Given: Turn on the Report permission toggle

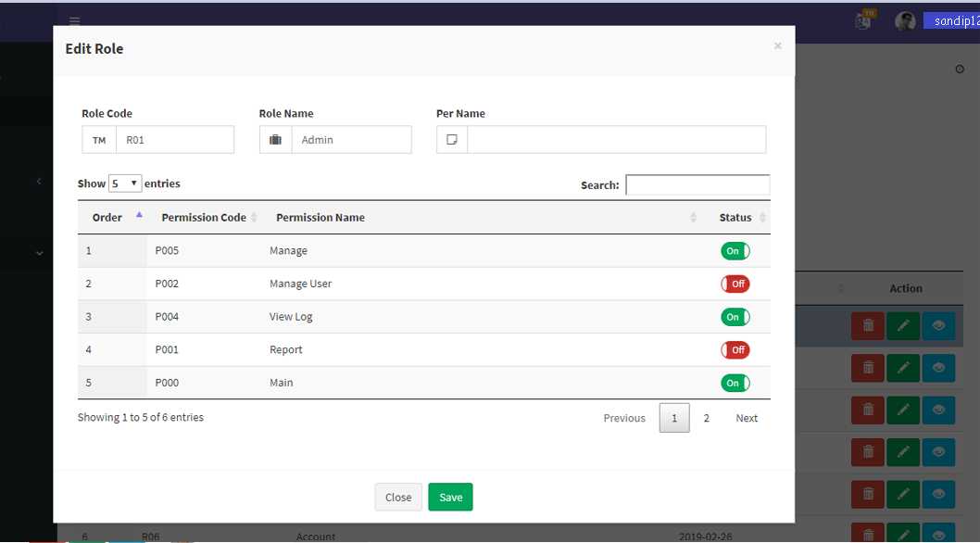Looking at the screenshot, I should (735, 349).
